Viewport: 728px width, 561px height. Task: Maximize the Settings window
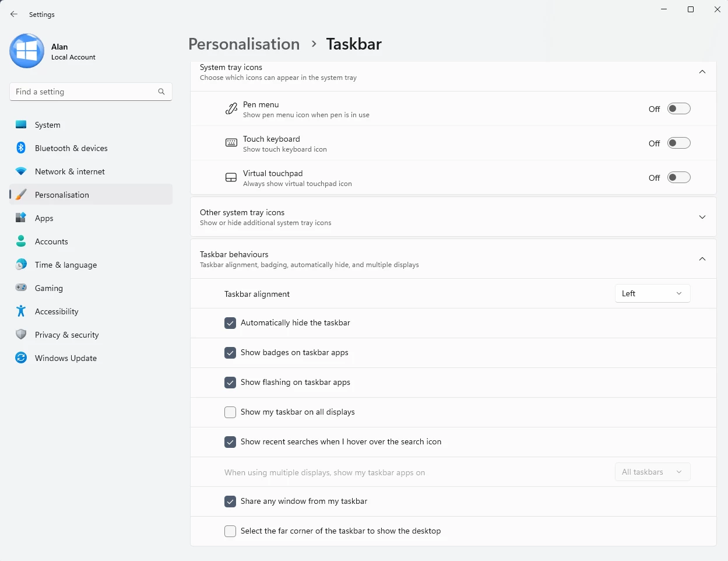coord(691,9)
